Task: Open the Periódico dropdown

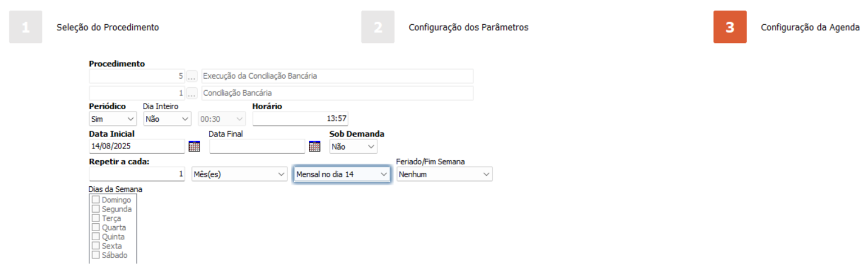Action: coord(113,119)
